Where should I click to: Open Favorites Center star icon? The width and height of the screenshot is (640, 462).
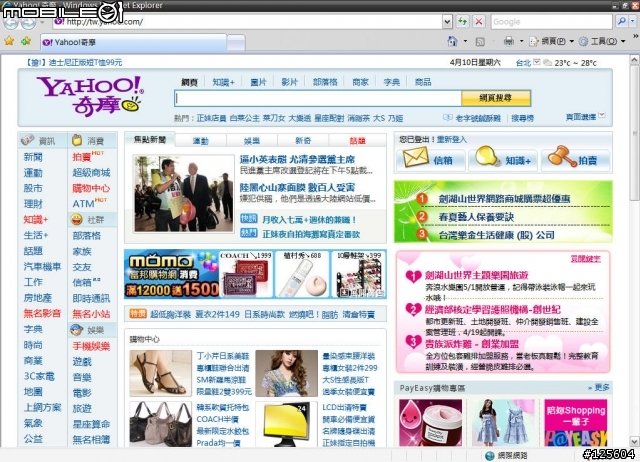coord(9,41)
